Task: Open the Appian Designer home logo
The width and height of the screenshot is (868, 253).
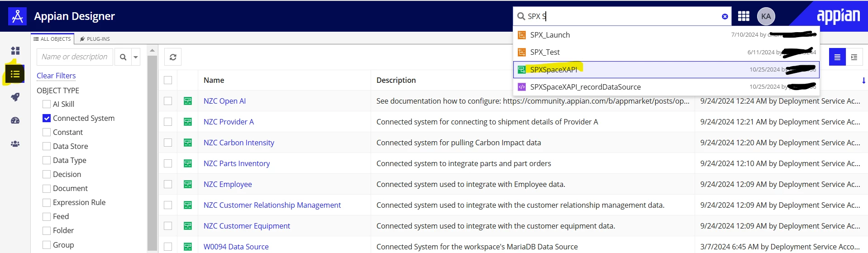Action: point(17,16)
